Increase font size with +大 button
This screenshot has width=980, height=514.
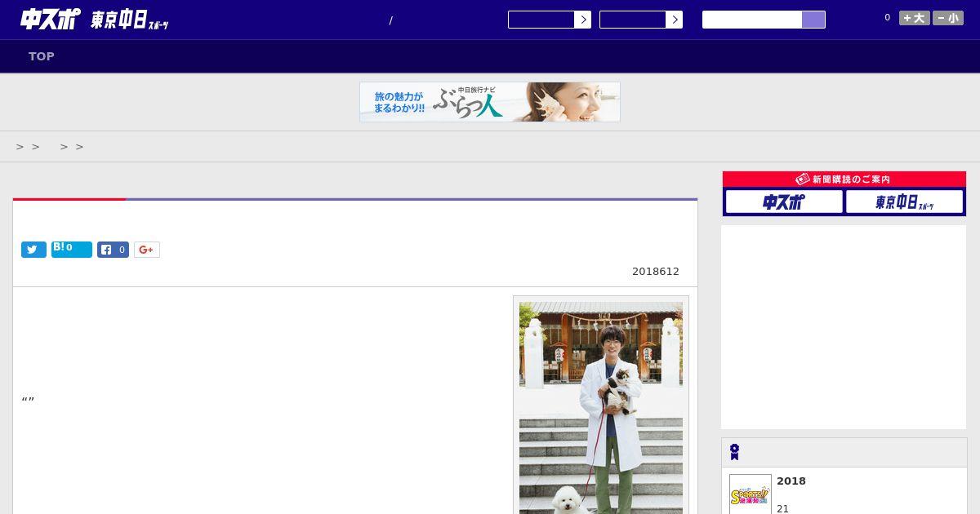[x=915, y=18]
